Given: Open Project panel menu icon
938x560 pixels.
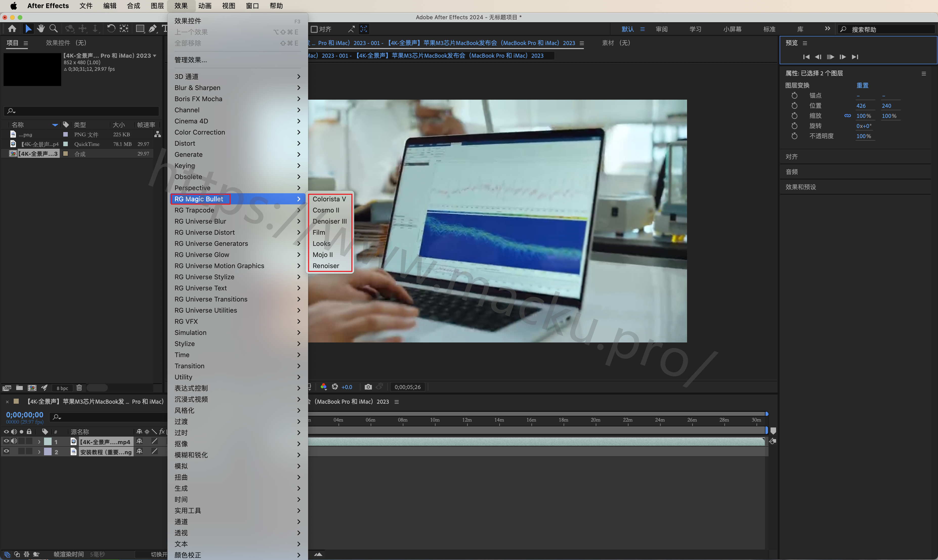Looking at the screenshot, I should coord(26,44).
